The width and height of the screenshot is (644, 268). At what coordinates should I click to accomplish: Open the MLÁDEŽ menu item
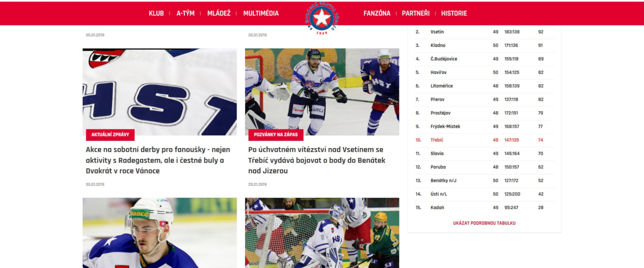[219, 13]
